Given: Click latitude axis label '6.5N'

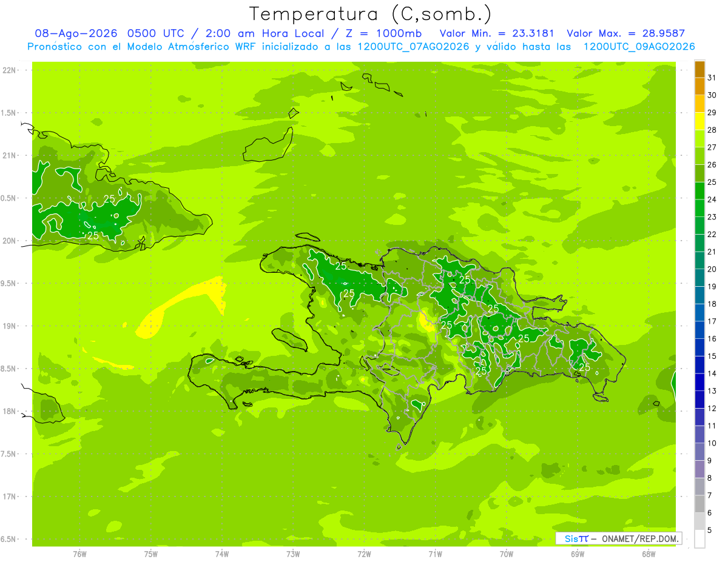Looking at the screenshot, I should coord(9,540).
